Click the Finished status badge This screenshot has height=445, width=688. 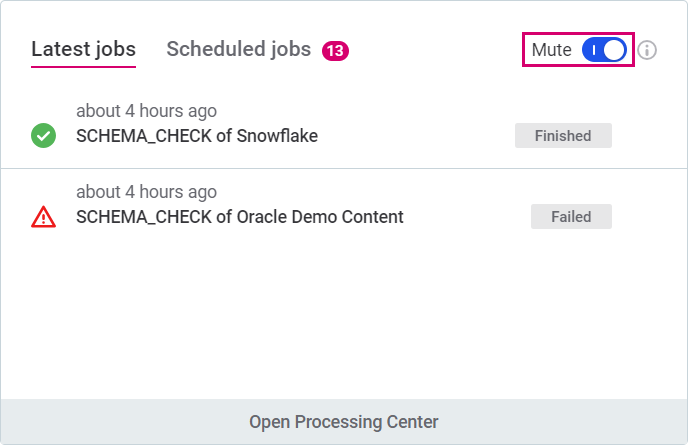click(x=563, y=136)
